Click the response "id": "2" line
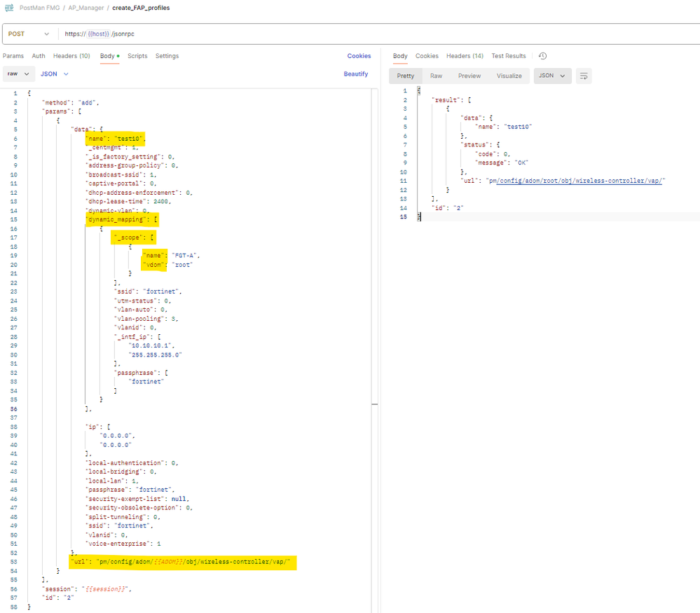The height and width of the screenshot is (613, 700). click(448, 208)
